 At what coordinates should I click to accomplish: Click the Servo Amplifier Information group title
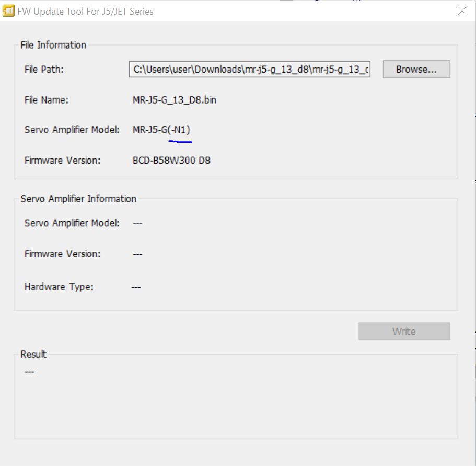(78, 199)
